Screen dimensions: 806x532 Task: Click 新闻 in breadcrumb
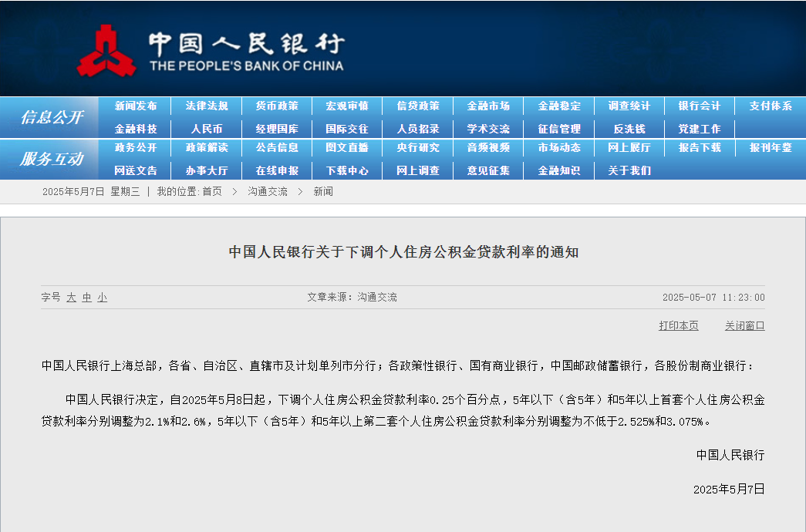(323, 192)
